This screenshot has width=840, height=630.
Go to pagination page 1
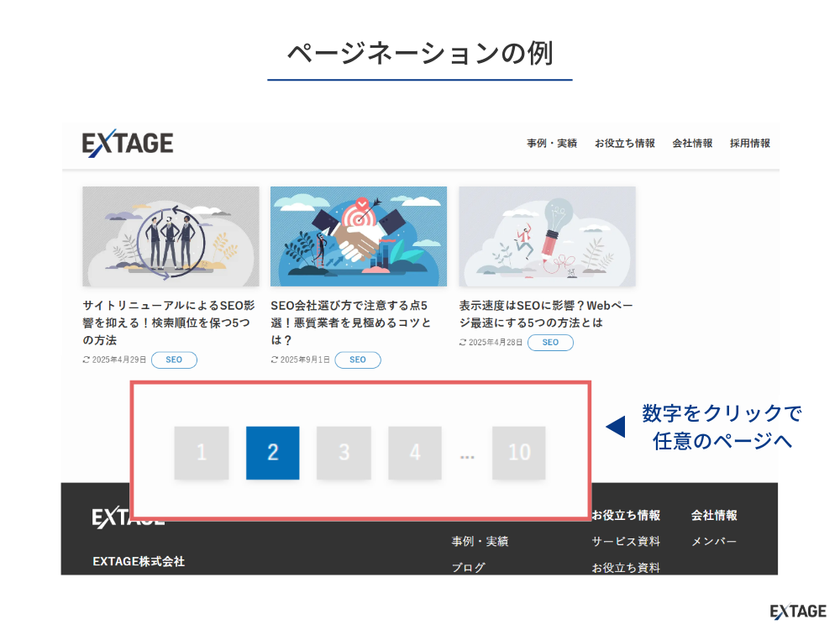[x=202, y=453]
